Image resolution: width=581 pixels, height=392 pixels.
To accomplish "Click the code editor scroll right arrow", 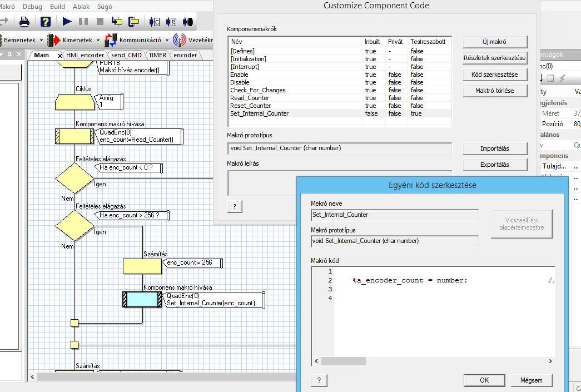I will click(550, 361).
